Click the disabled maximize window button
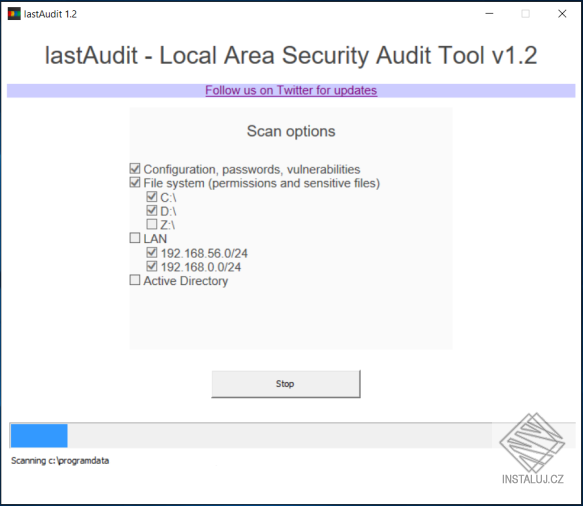Viewport: 583px width, 506px height. (525, 14)
